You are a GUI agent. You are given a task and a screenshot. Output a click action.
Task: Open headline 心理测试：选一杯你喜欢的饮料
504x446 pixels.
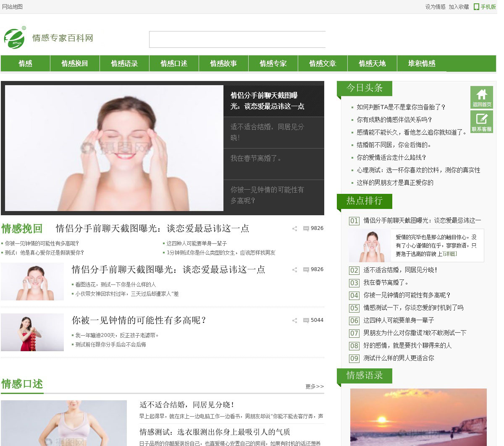(x=418, y=170)
